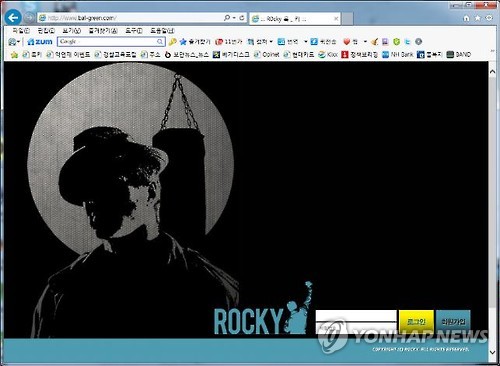Open the NH Bank bookmark

click(398, 54)
